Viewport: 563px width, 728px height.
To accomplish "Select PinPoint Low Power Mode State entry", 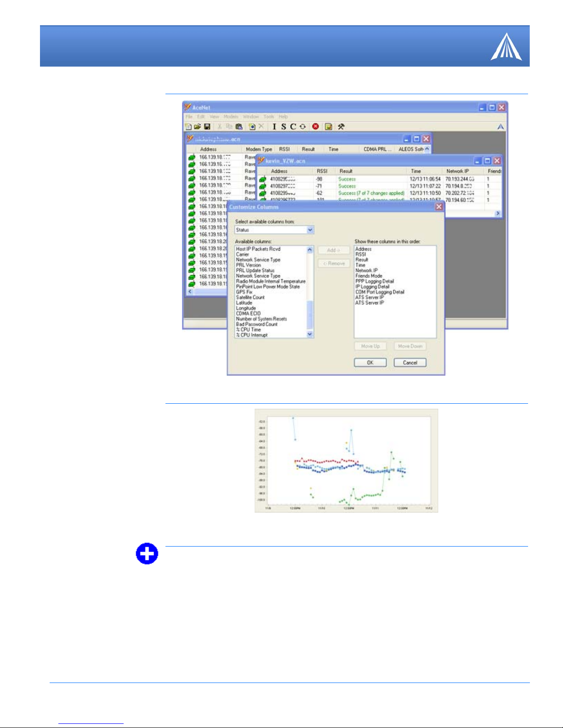I will tap(268, 287).
